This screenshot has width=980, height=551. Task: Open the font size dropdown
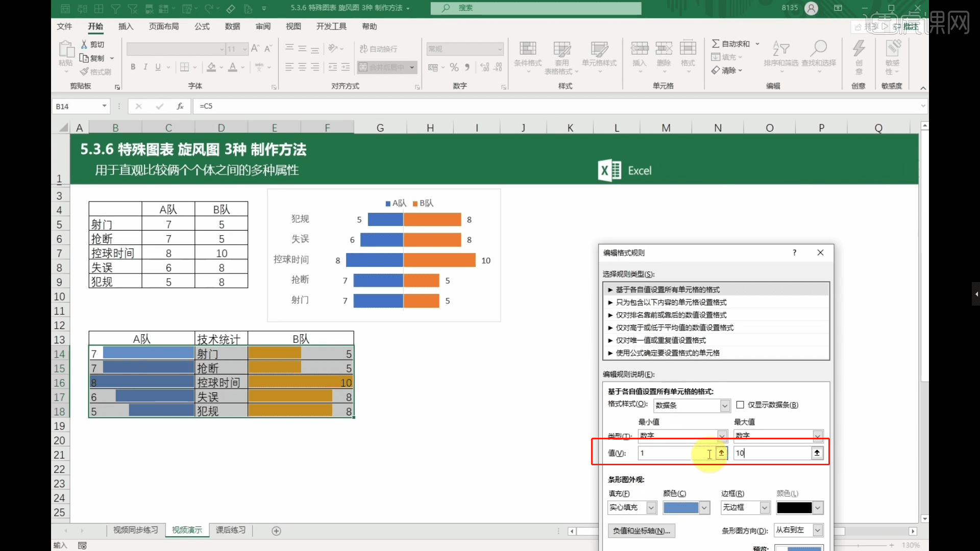click(x=245, y=49)
